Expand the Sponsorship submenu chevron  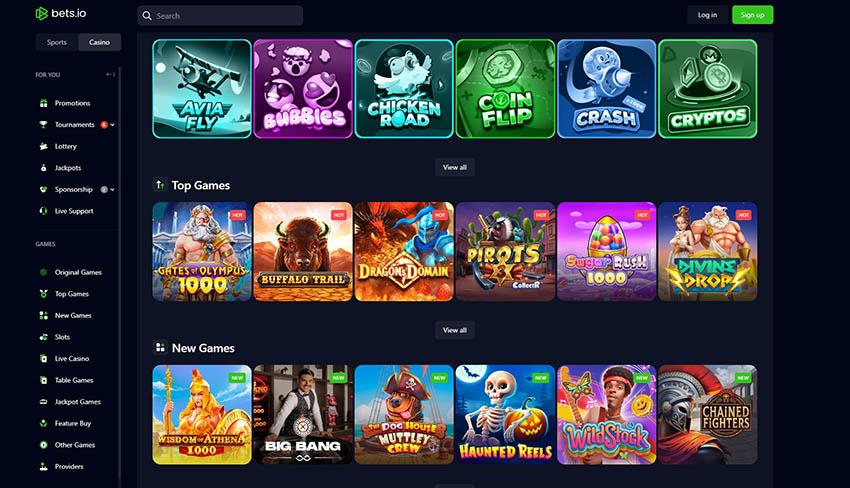[113, 190]
